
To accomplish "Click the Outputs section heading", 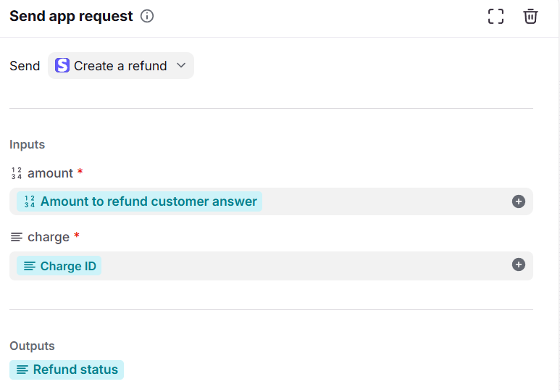I will tap(32, 346).
